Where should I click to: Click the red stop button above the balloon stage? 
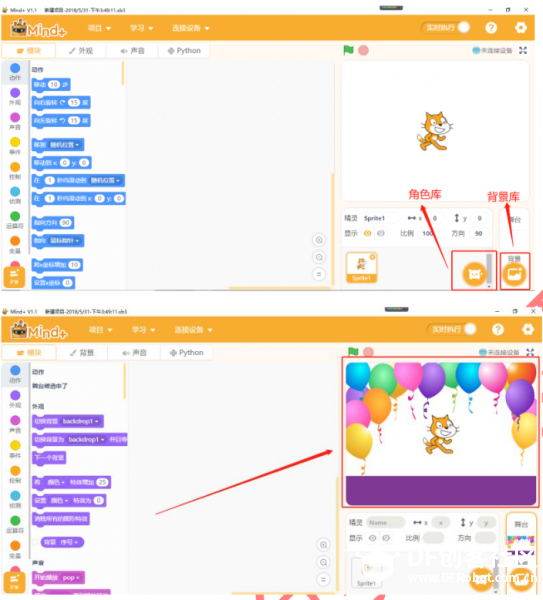(368, 352)
